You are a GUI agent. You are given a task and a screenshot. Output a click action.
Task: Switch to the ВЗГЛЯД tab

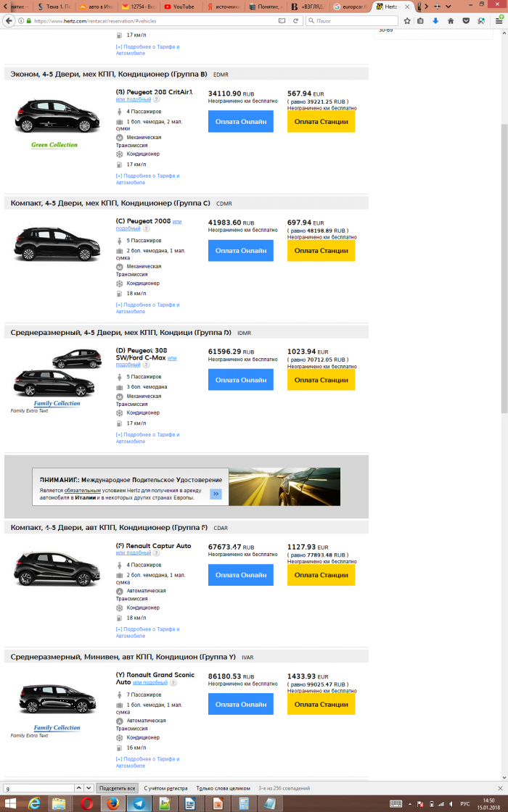click(x=308, y=7)
